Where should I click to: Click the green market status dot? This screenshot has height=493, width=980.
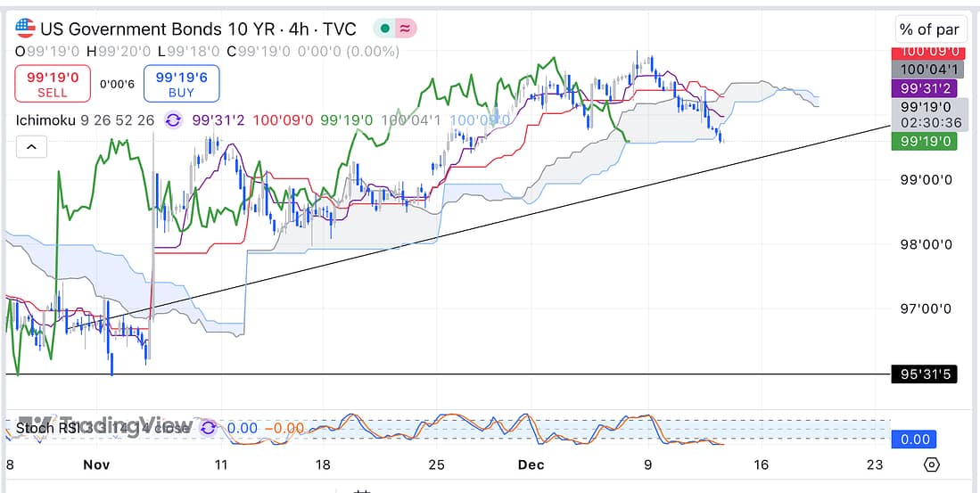coord(384,29)
